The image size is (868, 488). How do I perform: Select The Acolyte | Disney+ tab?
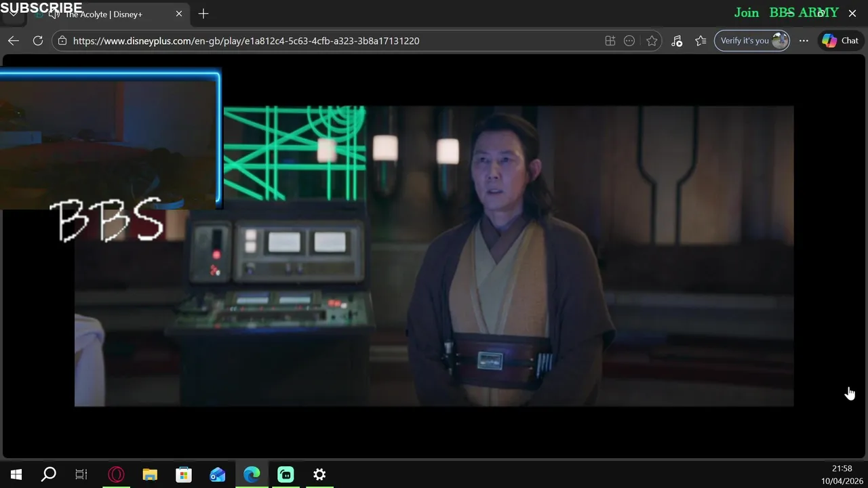pos(103,14)
